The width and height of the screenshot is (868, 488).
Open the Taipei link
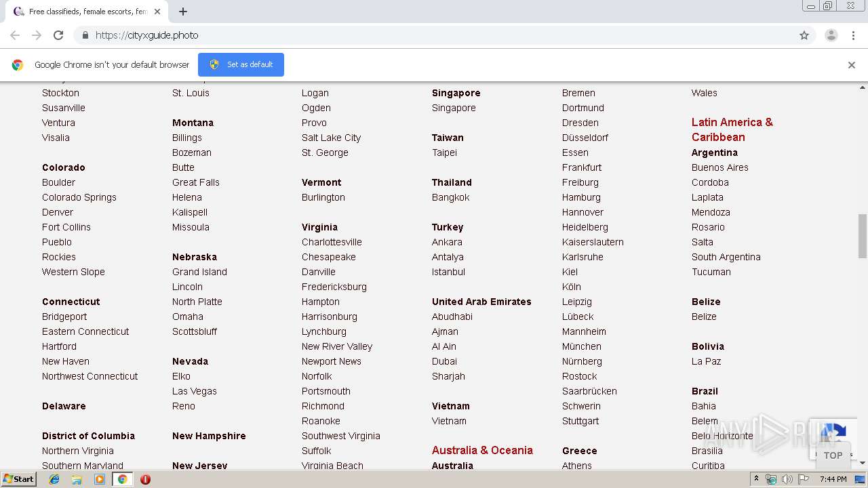444,152
